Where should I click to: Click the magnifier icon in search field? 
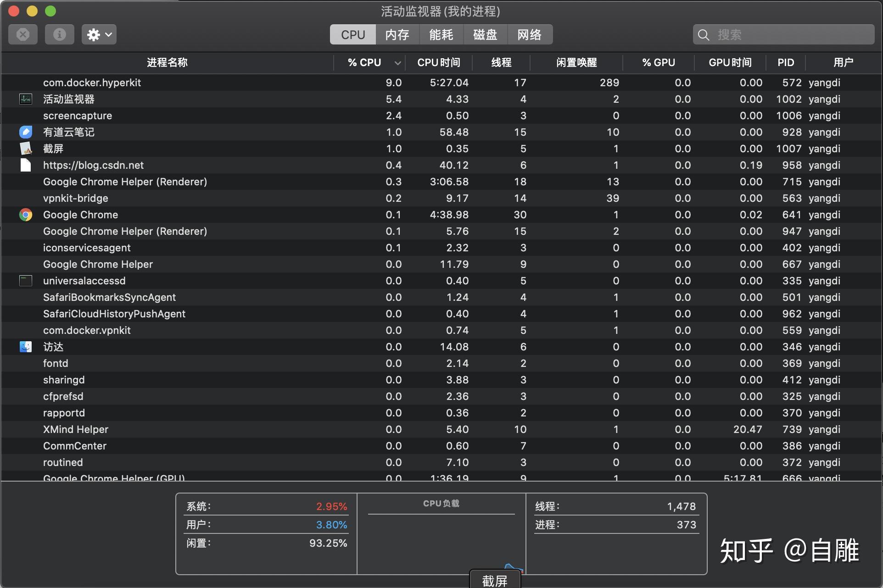(704, 35)
